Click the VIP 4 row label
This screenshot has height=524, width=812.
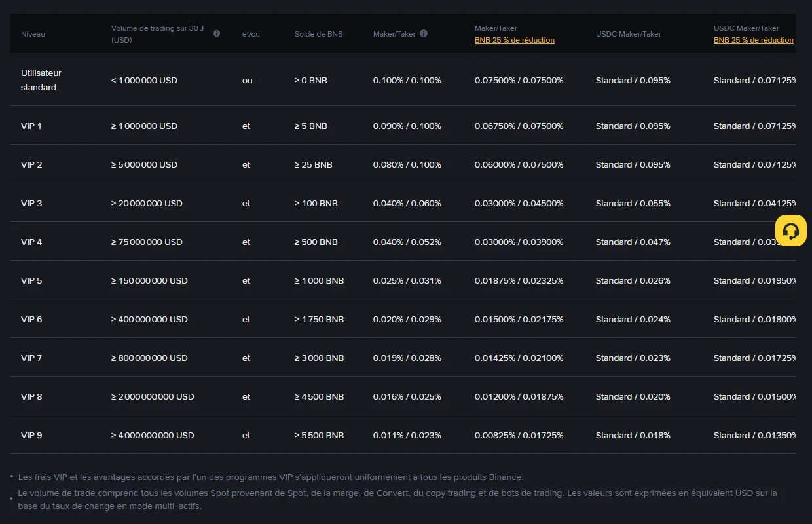(31, 242)
